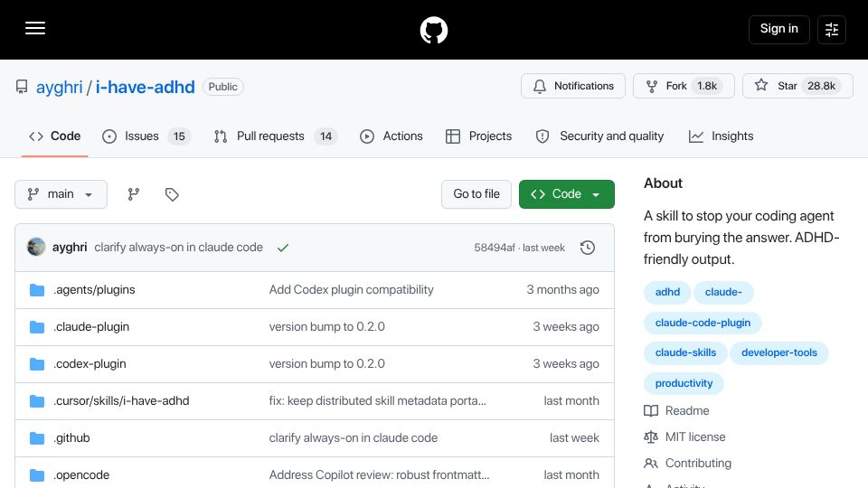Open the hamburger navigation menu
The width and height of the screenshot is (868, 488).
pyautogui.click(x=35, y=28)
